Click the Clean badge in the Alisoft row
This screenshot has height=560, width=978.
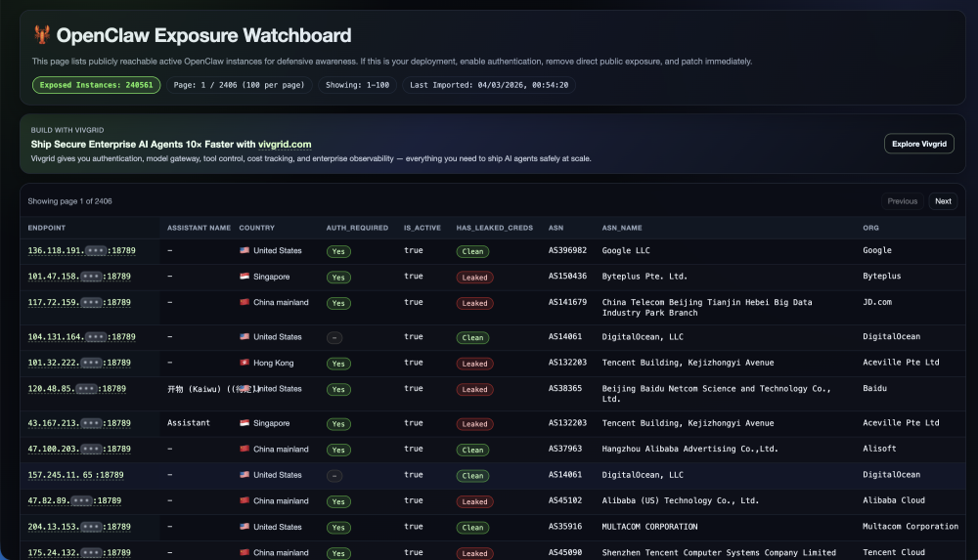(472, 450)
